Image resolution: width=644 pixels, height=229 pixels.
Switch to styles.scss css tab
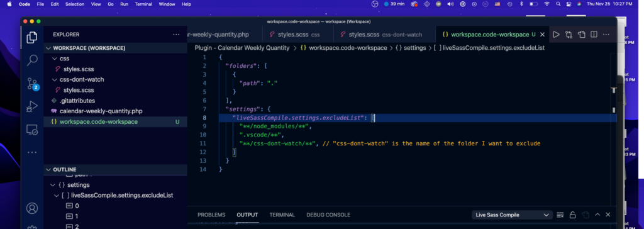point(297,35)
